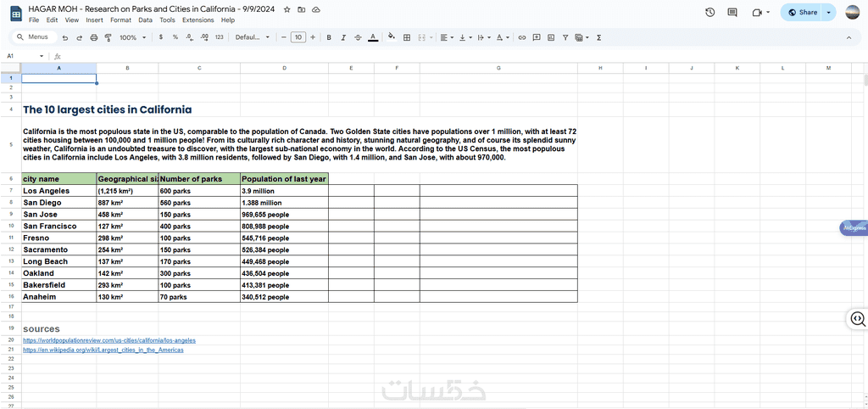Open the Google Sheets home icon

(x=16, y=14)
